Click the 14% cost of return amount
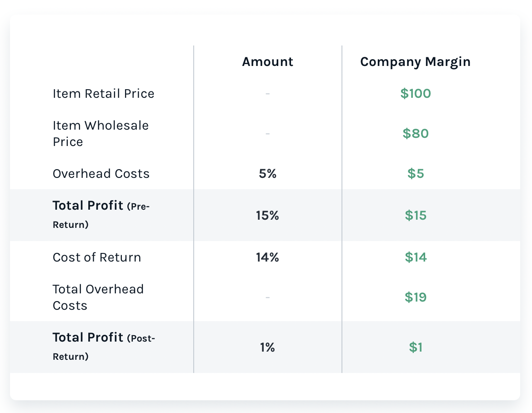Viewport: 532px width, 413px height. click(x=267, y=257)
